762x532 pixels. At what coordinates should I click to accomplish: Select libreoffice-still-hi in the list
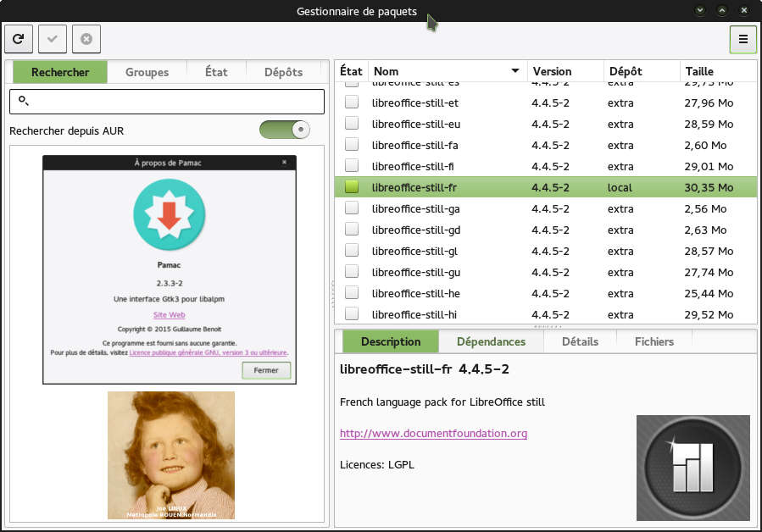(x=414, y=315)
